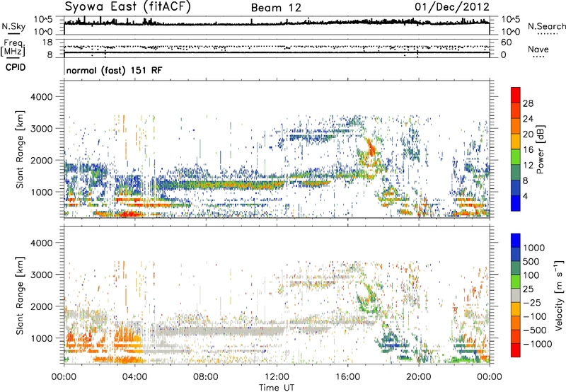Click the 'Freq. [MHz]' axis label
566x392 pixels.
[13, 48]
